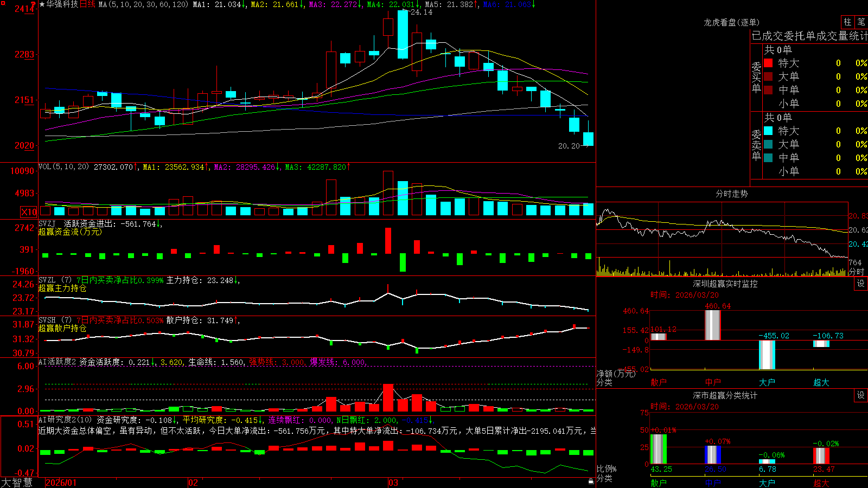Open 设 settings for 深圳超赢实时监控
868x488 pixels.
[861, 284]
